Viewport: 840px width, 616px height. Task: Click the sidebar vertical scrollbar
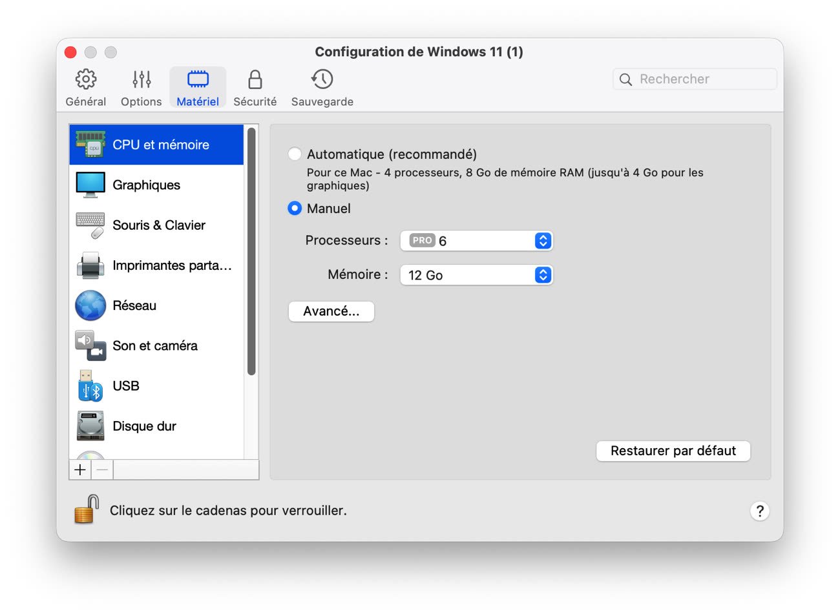coord(251,252)
